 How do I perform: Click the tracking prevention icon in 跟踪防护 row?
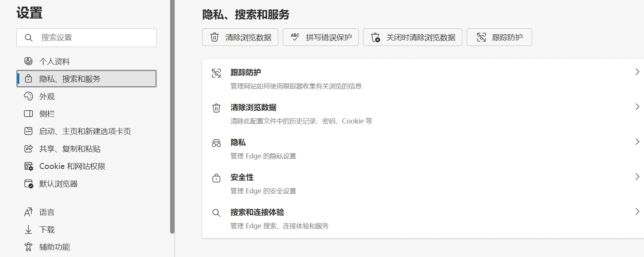216,73
